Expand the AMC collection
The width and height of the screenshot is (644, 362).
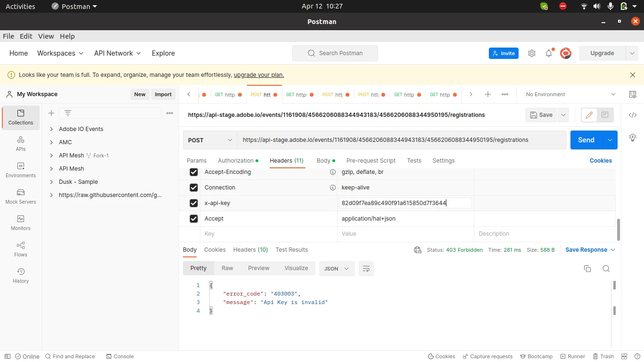51,142
